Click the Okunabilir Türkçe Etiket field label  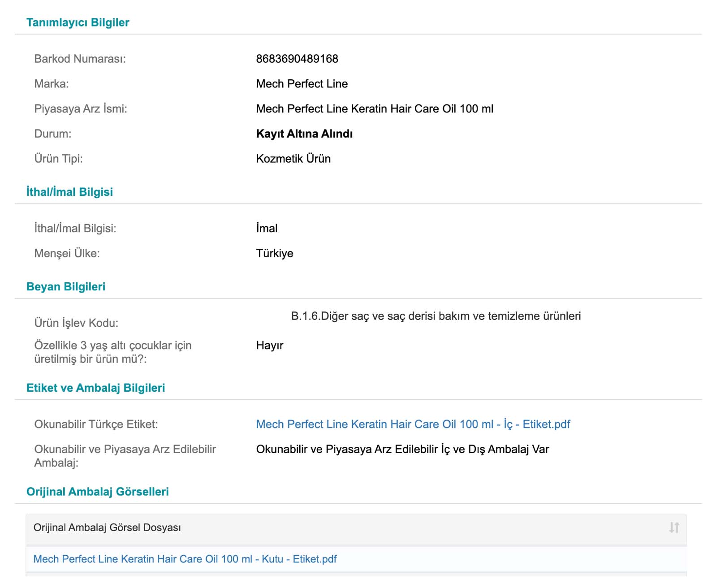tap(96, 424)
